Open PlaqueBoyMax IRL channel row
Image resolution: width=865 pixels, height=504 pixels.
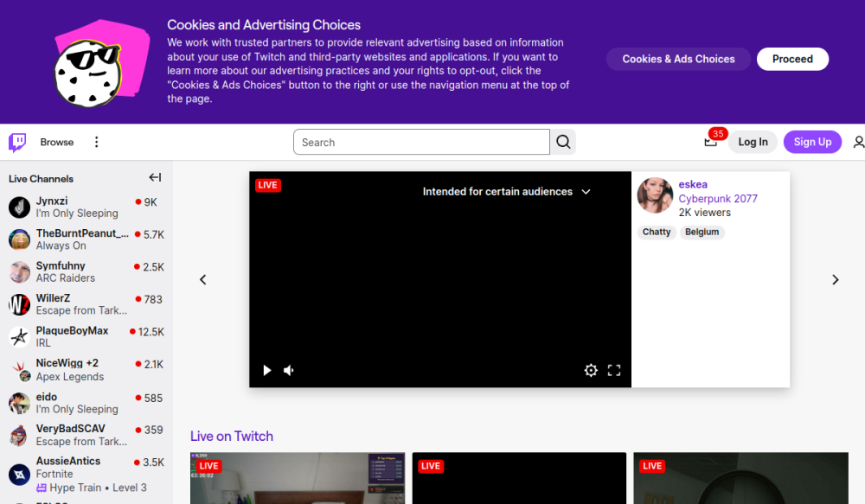click(x=86, y=337)
